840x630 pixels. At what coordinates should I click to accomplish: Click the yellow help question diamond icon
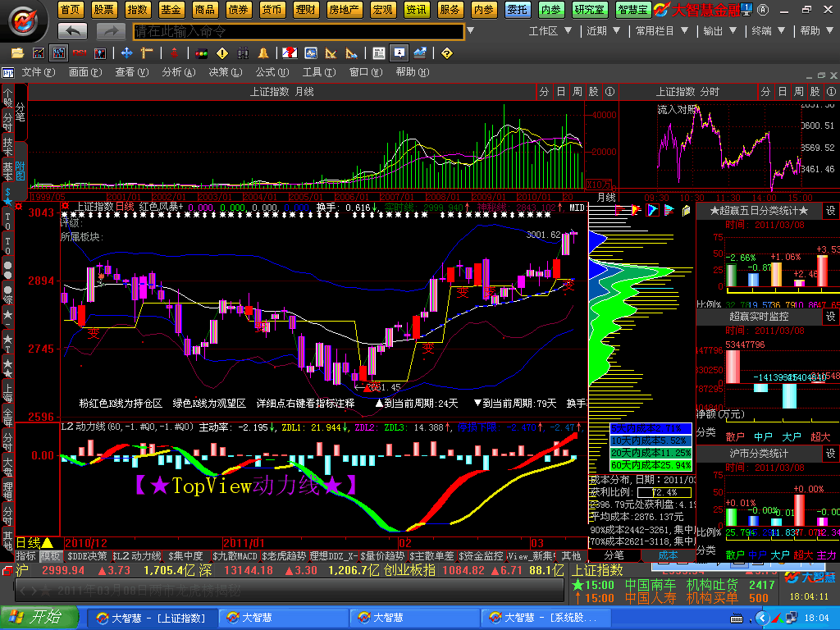(x=447, y=53)
